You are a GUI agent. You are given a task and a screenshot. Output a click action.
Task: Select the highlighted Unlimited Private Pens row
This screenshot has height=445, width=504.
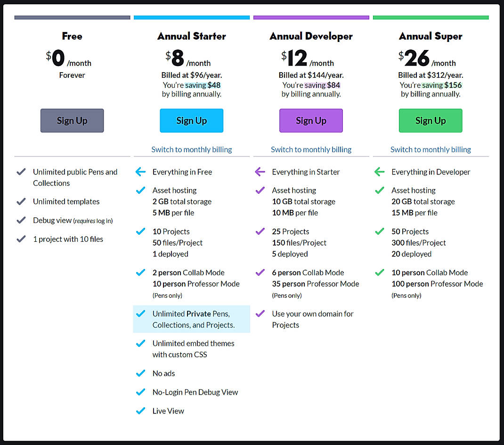tap(191, 319)
